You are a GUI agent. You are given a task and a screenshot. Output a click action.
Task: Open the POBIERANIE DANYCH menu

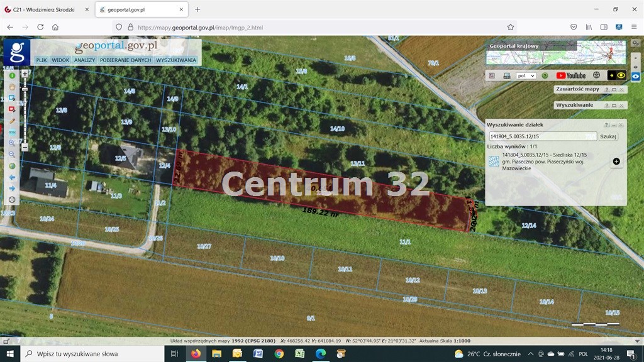point(125,60)
